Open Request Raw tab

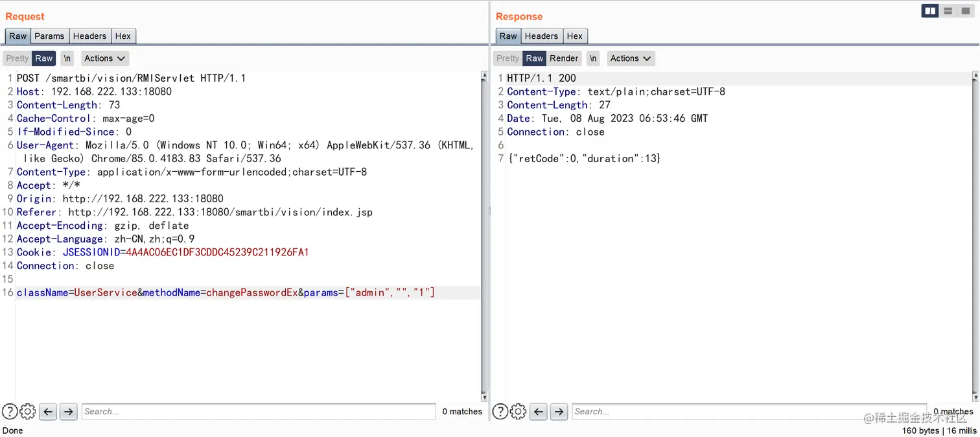coord(18,36)
